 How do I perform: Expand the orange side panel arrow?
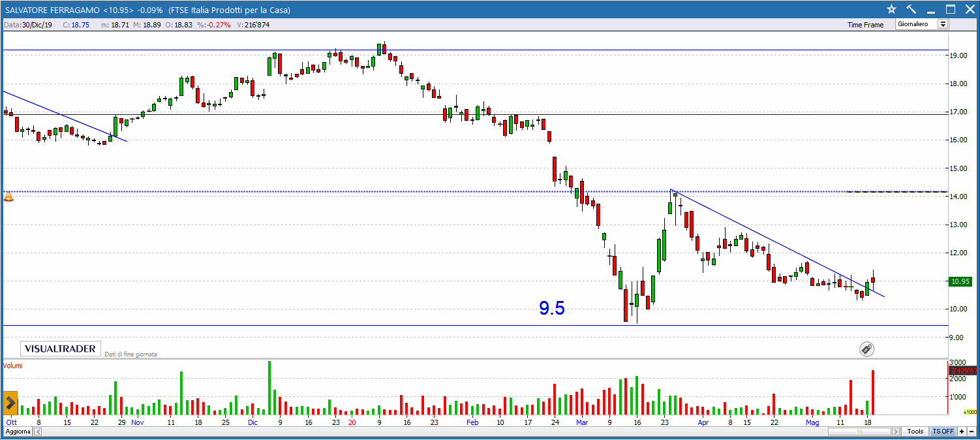click(x=10, y=403)
